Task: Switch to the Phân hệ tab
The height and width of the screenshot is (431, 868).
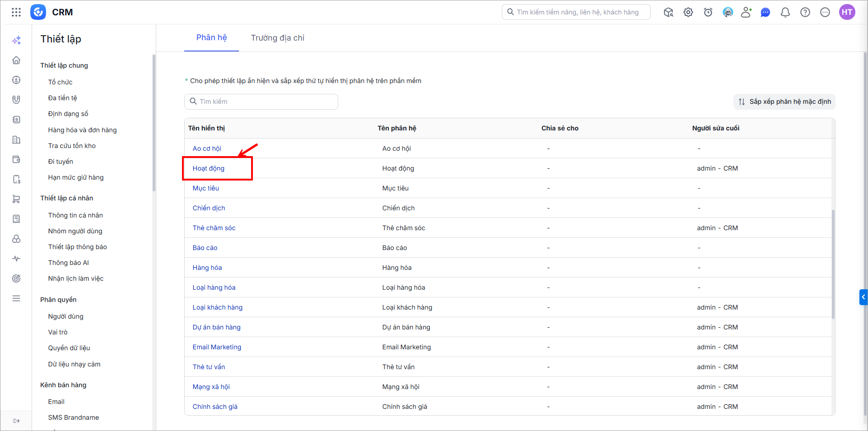Action: click(x=211, y=38)
